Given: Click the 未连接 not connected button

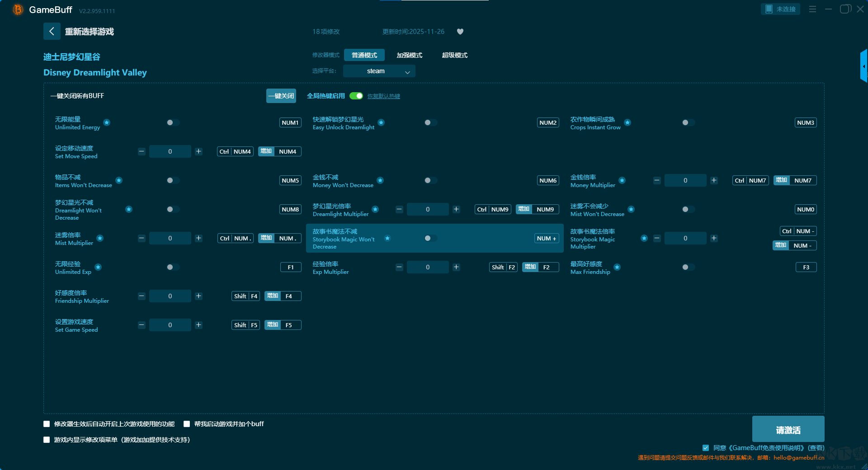Looking at the screenshot, I should click(780, 9).
